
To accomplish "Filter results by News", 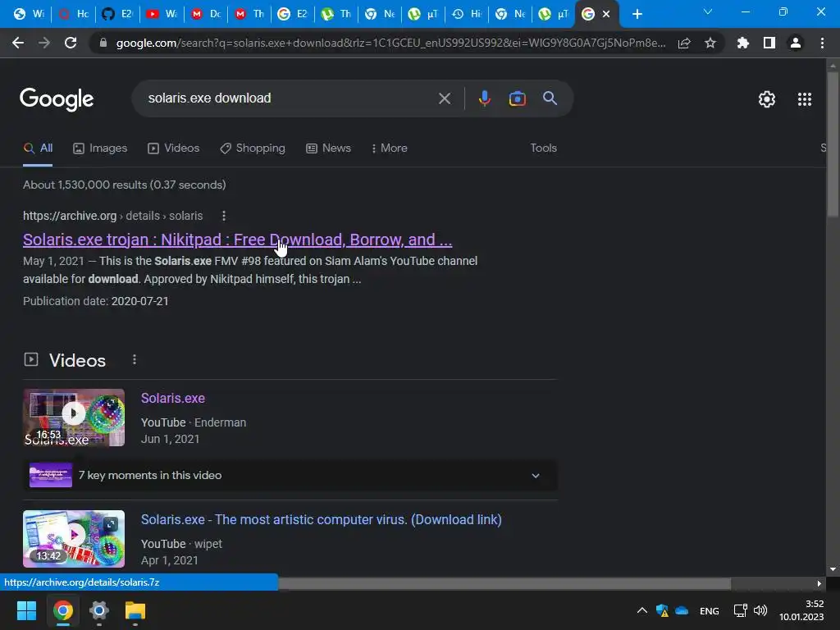I will point(328,148).
